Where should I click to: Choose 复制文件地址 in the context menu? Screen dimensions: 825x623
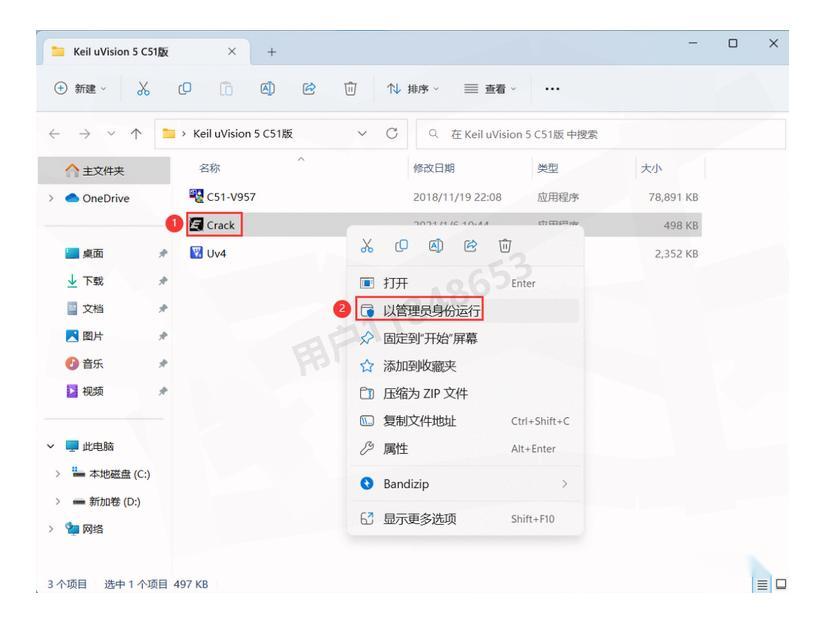coord(466,421)
